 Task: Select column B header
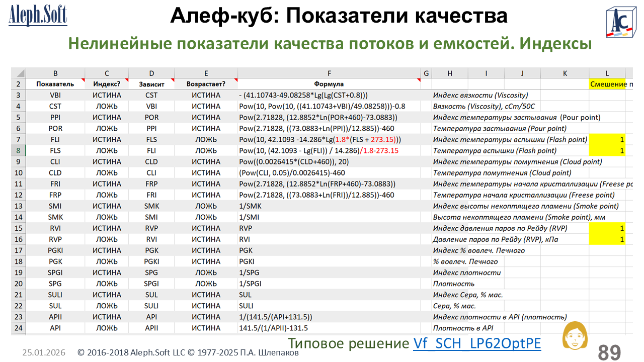[55, 73]
